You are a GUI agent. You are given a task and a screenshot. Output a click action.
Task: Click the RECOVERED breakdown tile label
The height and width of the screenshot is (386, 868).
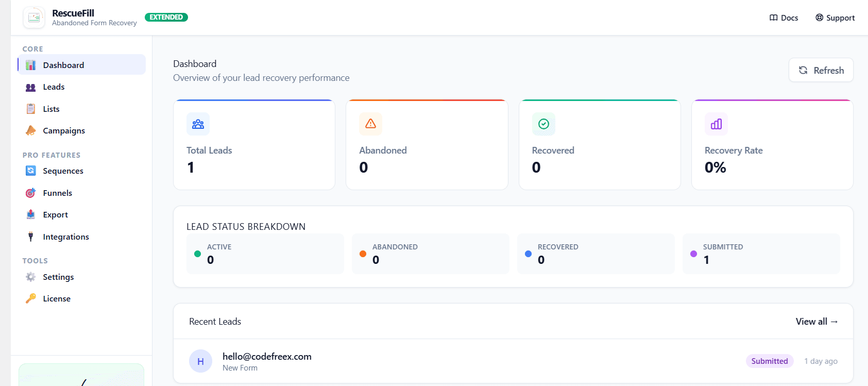pyautogui.click(x=558, y=247)
